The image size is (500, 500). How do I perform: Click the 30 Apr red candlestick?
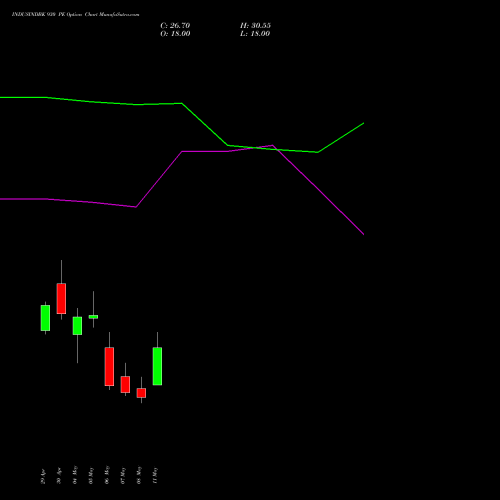click(61, 298)
